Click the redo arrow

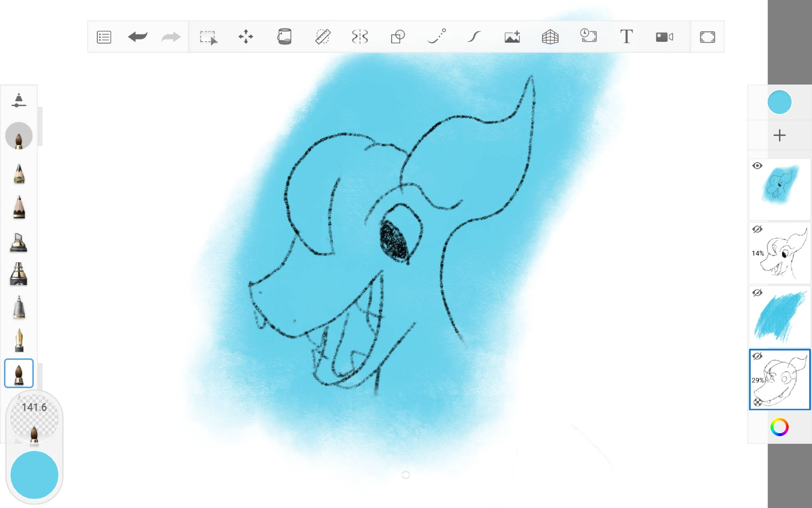[171, 37]
